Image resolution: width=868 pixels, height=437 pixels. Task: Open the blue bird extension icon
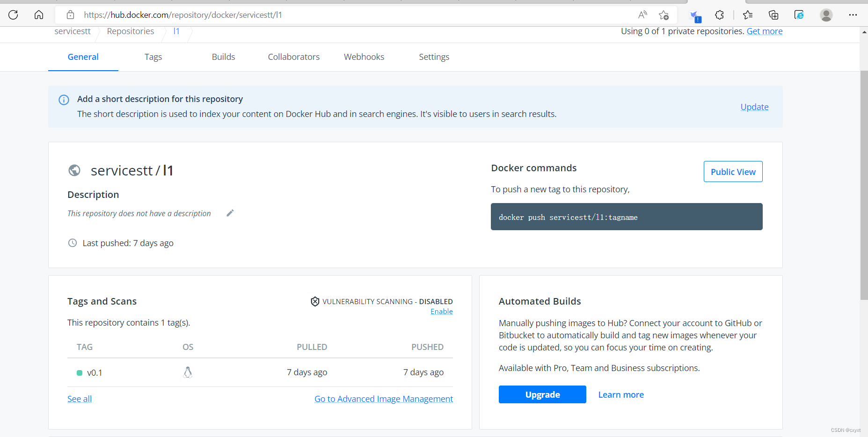point(696,16)
